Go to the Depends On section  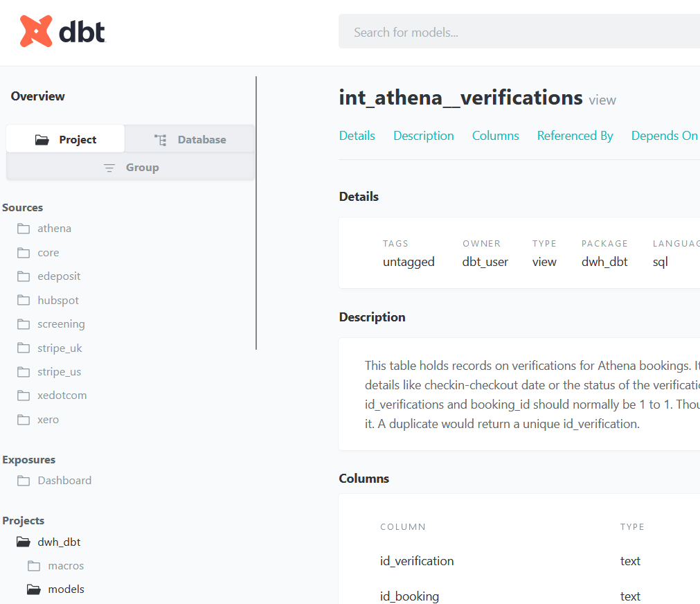pos(664,136)
